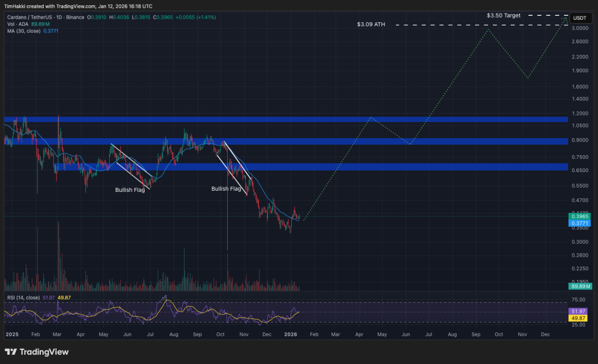Click the left Bullish Flag text label
The height and width of the screenshot is (364, 598).
pos(130,190)
